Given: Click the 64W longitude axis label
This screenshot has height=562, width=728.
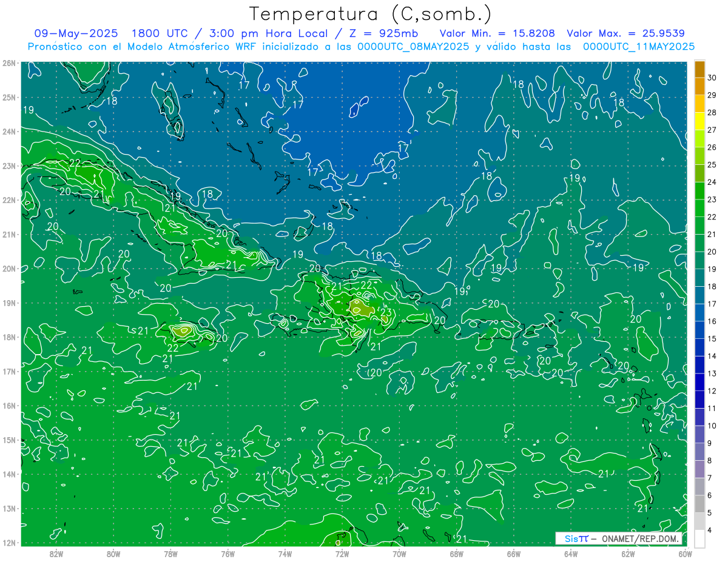Looking at the screenshot, I should (x=571, y=554).
